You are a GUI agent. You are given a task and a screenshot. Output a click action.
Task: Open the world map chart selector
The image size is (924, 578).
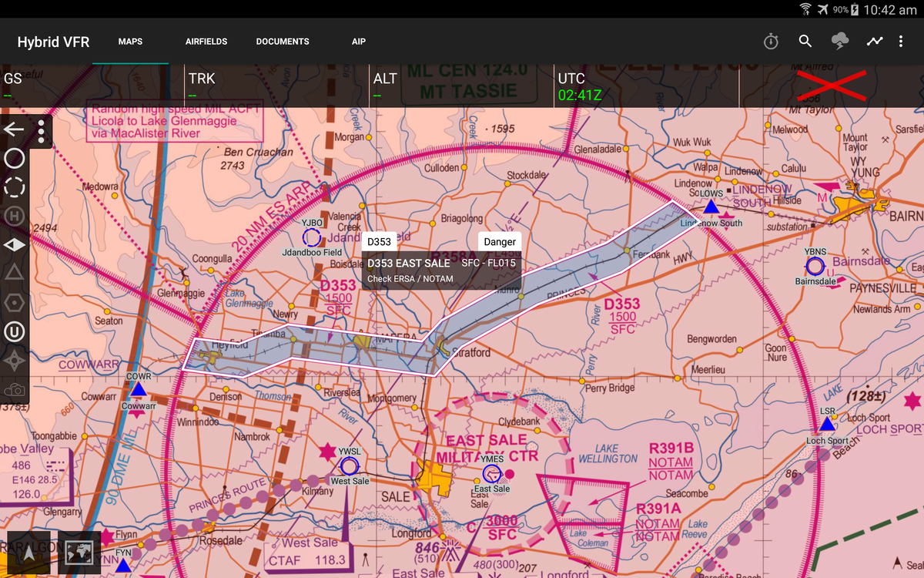click(x=79, y=552)
